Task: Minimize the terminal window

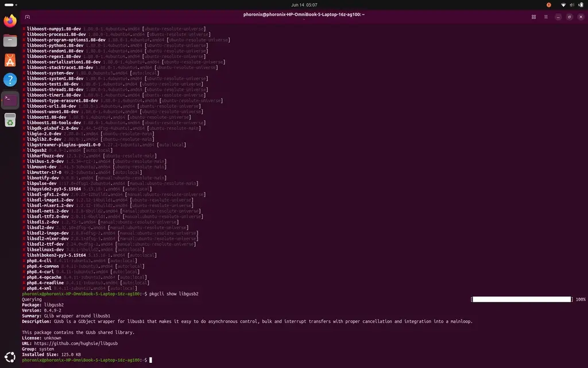Action: (x=558, y=17)
